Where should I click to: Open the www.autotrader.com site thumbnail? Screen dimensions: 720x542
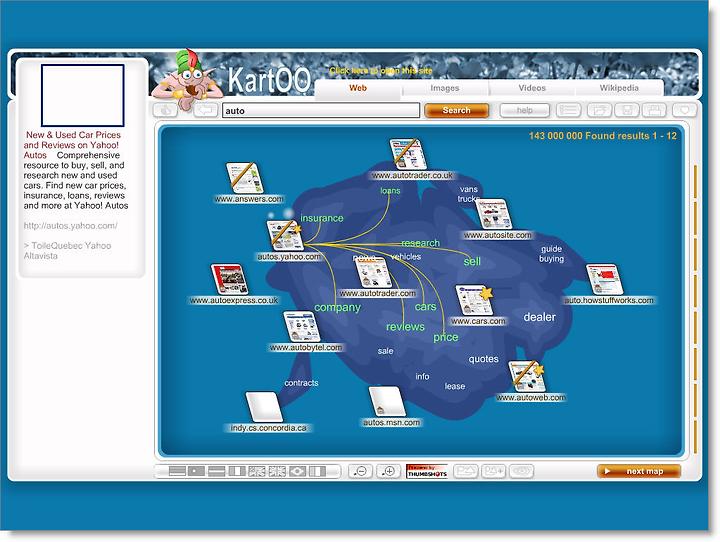point(373,272)
